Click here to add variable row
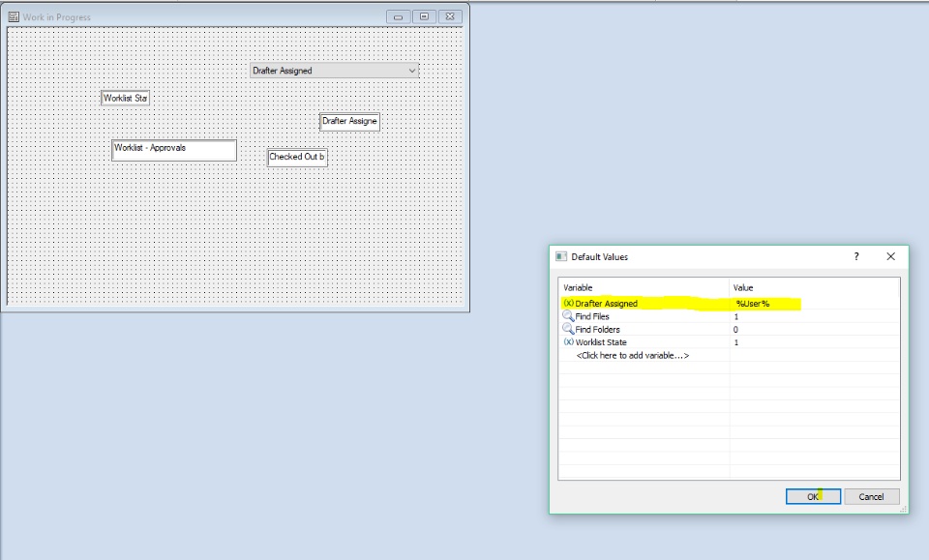This screenshot has height=560, width=929. (632, 355)
